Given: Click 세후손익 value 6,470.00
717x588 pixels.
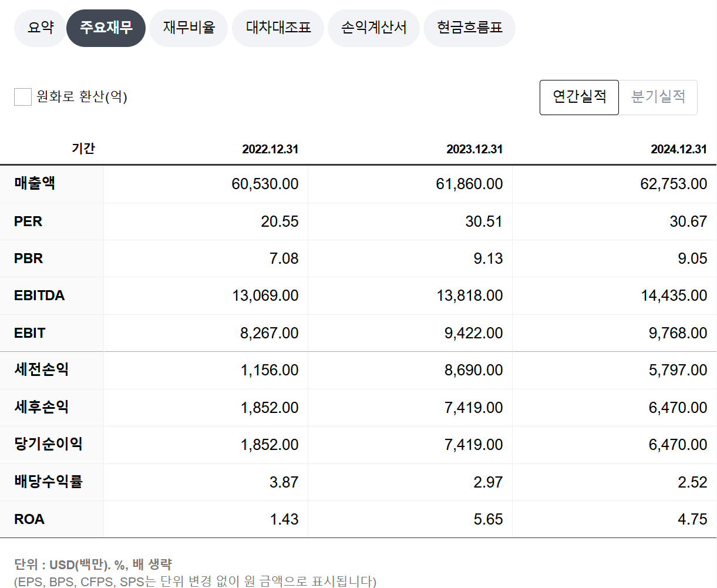Looking at the screenshot, I should click(678, 408).
